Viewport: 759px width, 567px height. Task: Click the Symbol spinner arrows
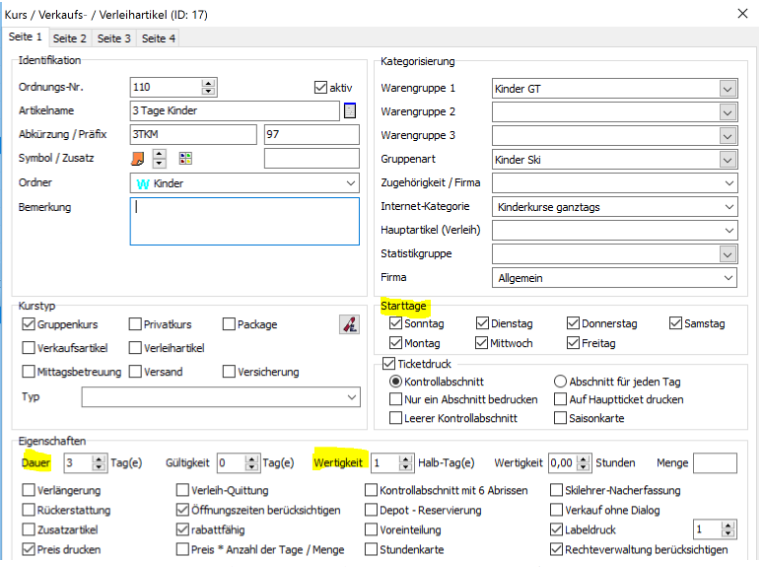[159, 158]
